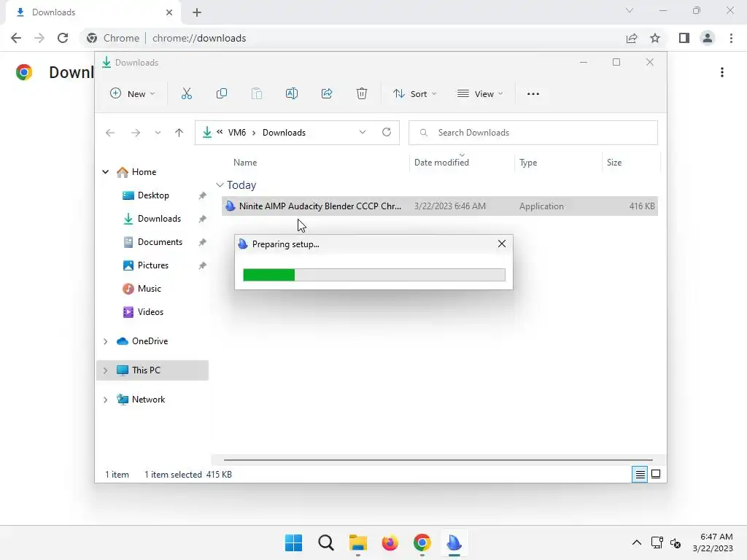Screen dimensions: 747x560
Task: Expand the OneDrive tree node
Action: coord(105,341)
